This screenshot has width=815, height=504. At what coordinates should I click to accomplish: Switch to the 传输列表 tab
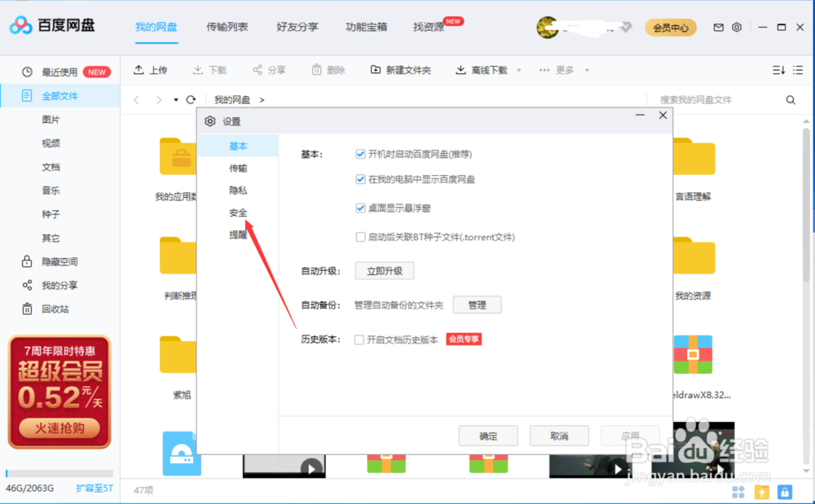tap(227, 26)
